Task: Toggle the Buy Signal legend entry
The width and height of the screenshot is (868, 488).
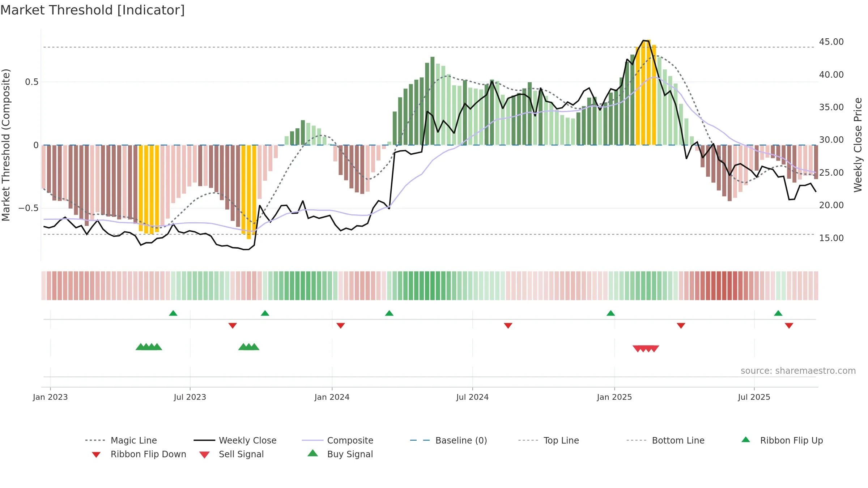Action: [340, 454]
